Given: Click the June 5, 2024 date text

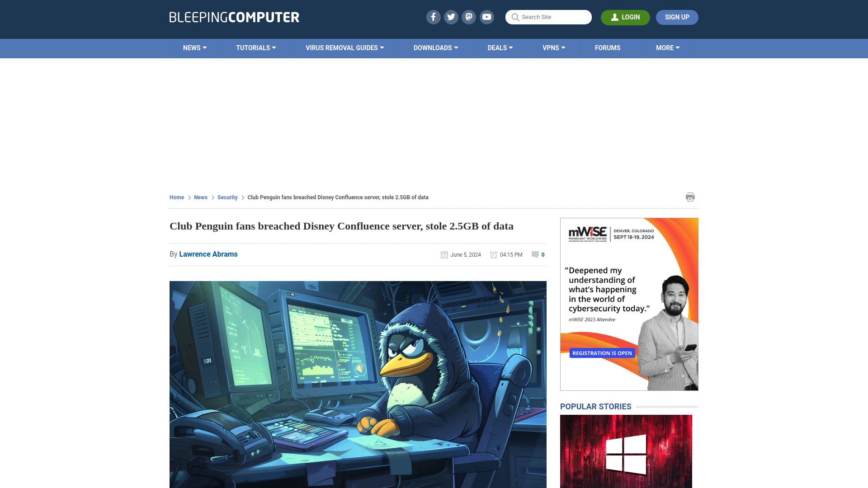Looking at the screenshot, I should [x=466, y=255].
